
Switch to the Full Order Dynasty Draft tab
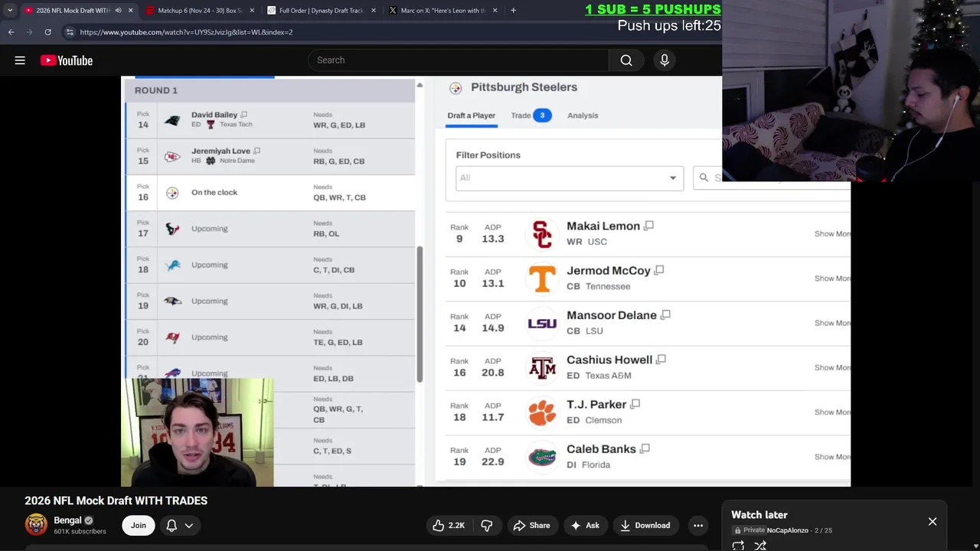coord(320,11)
